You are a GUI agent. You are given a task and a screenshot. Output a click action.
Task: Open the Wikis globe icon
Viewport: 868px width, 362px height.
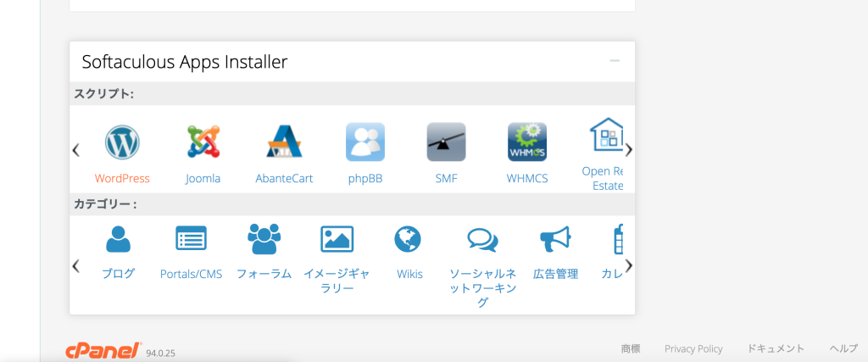click(408, 240)
